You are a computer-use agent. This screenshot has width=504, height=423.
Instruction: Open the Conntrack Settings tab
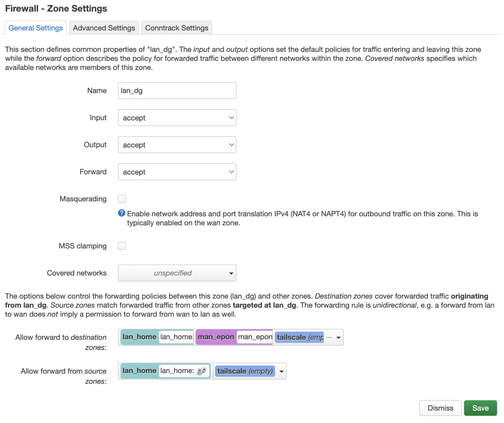[177, 28]
